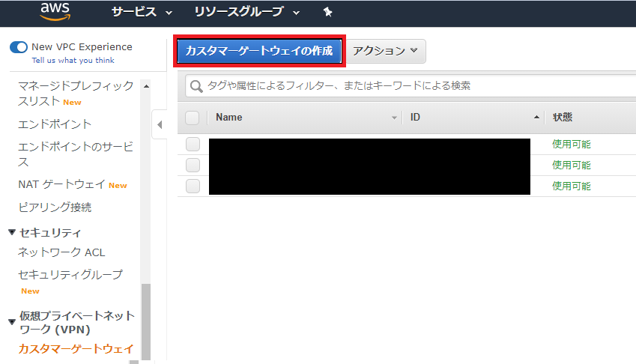Open ピアリング接続 in sidebar
Screen dimensions: 636x364
(x=55, y=207)
